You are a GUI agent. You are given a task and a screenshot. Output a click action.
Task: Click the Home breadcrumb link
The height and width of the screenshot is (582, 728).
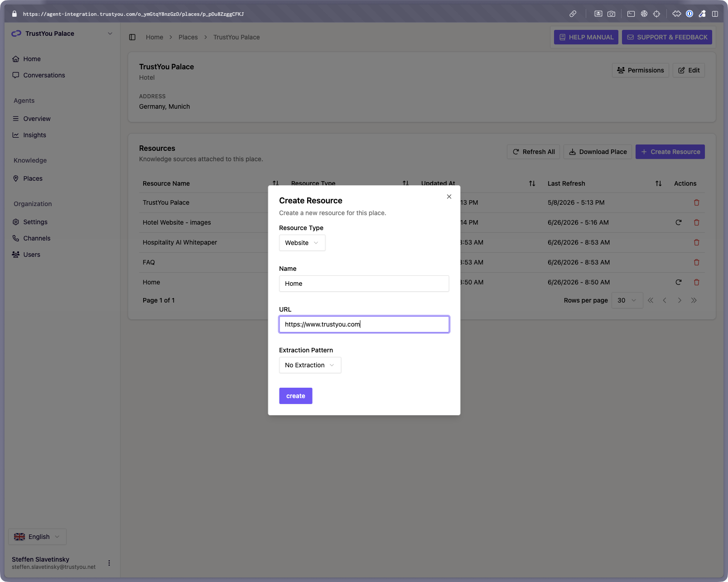(x=154, y=37)
